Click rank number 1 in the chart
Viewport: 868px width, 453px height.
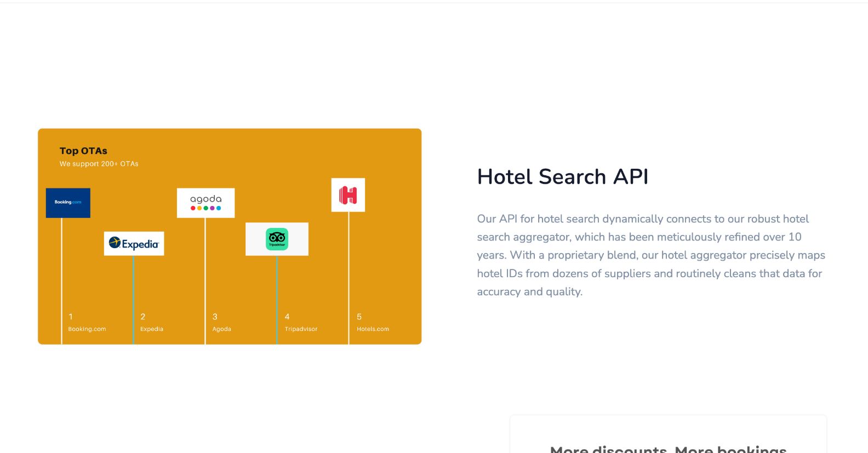click(71, 317)
